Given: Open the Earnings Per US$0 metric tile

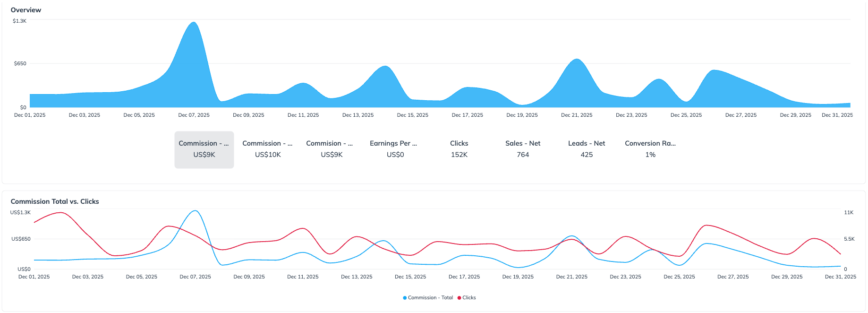Looking at the screenshot, I should (395, 149).
